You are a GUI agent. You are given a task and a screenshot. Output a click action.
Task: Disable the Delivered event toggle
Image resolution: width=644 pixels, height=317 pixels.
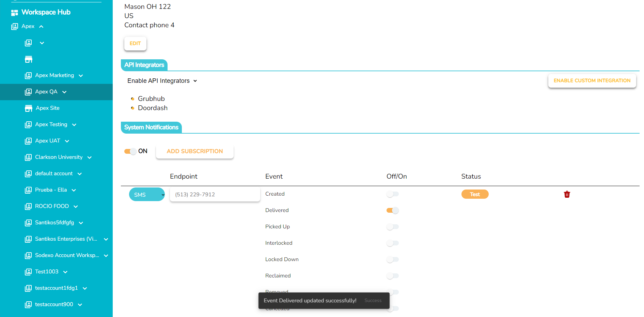click(392, 210)
